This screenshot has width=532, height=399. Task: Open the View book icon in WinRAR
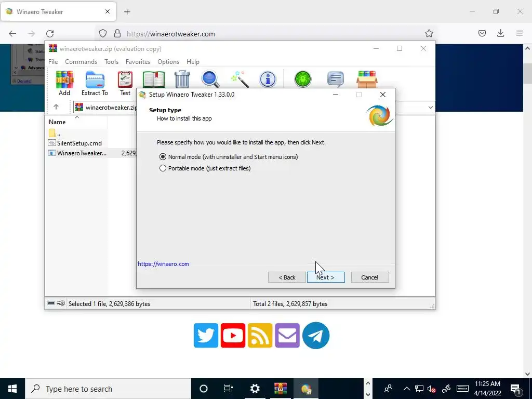154,79
